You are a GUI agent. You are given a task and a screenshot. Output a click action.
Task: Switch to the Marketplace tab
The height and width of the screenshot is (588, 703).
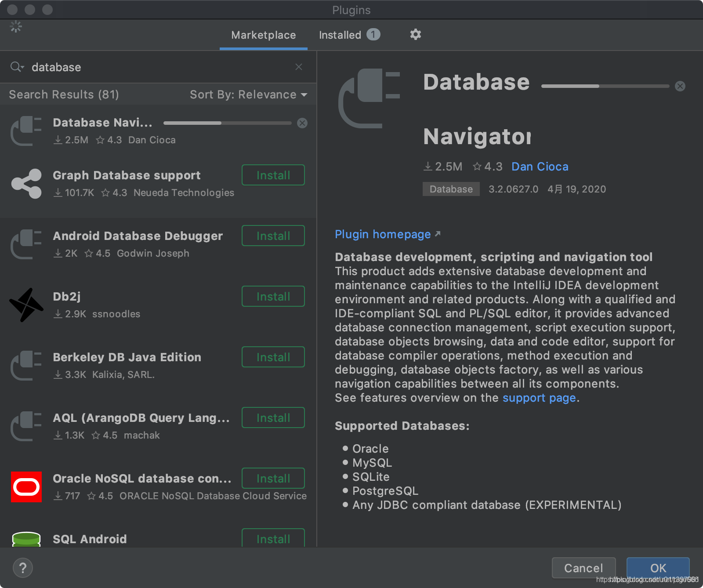(x=264, y=35)
